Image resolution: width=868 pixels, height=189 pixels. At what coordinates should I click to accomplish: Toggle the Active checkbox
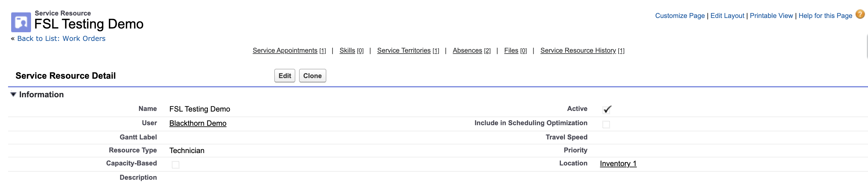(606, 109)
